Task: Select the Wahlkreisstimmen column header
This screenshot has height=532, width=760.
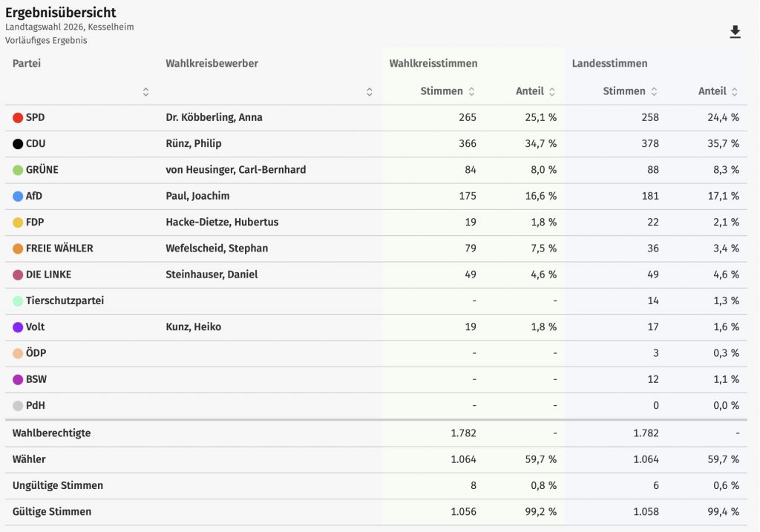Action: point(433,64)
